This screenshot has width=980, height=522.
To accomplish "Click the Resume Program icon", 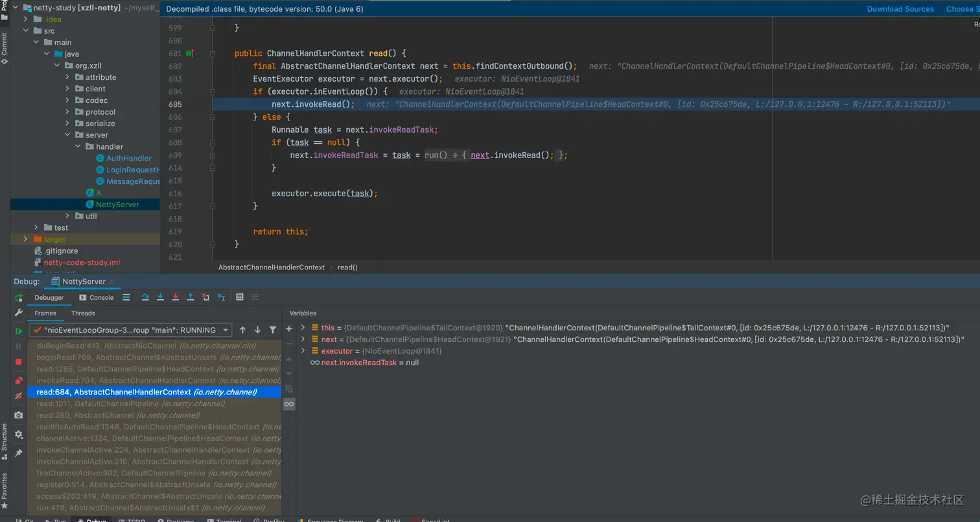I will [x=19, y=331].
